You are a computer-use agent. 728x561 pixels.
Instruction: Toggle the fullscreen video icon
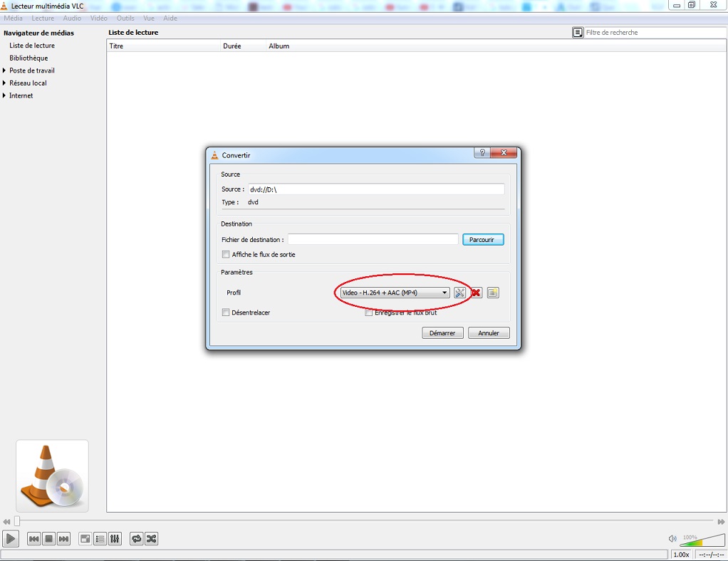pos(85,539)
